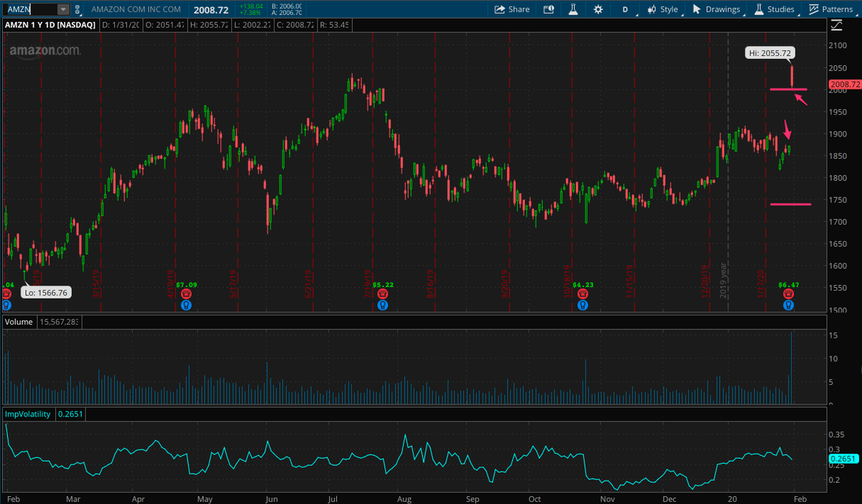Image resolution: width=862 pixels, height=504 pixels.
Task: Click the $4.23 earnings estimate label
Action: pyautogui.click(x=582, y=285)
